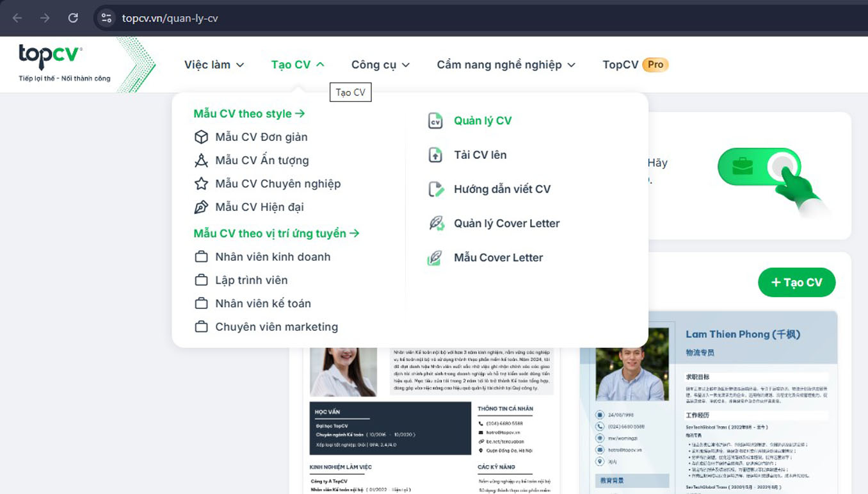Open Mẫu Cover Letter
The height and width of the screenshot is (494, 868).
pyautogui.click(x=499, y=258)
